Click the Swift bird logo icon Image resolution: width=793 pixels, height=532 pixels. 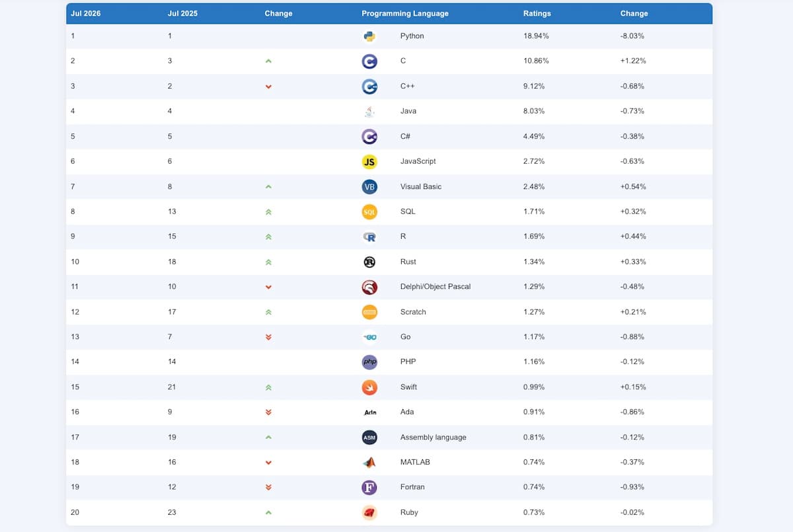pos(369,387)
